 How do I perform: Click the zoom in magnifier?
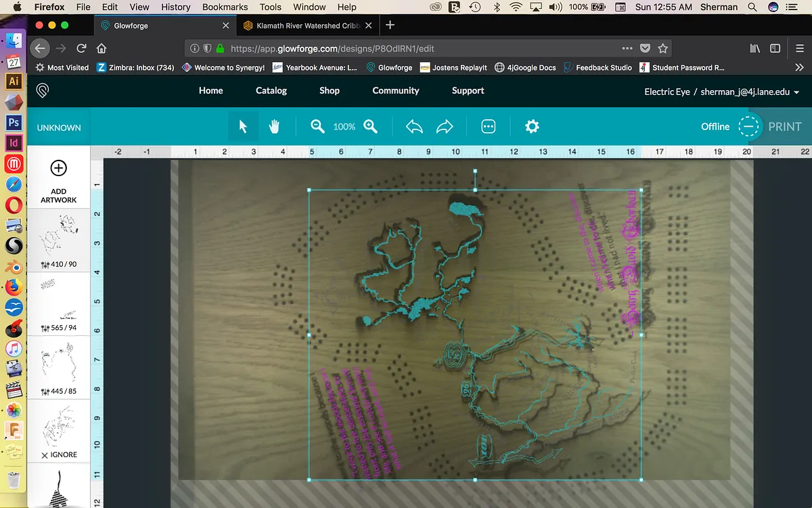[x=370, y=127]
